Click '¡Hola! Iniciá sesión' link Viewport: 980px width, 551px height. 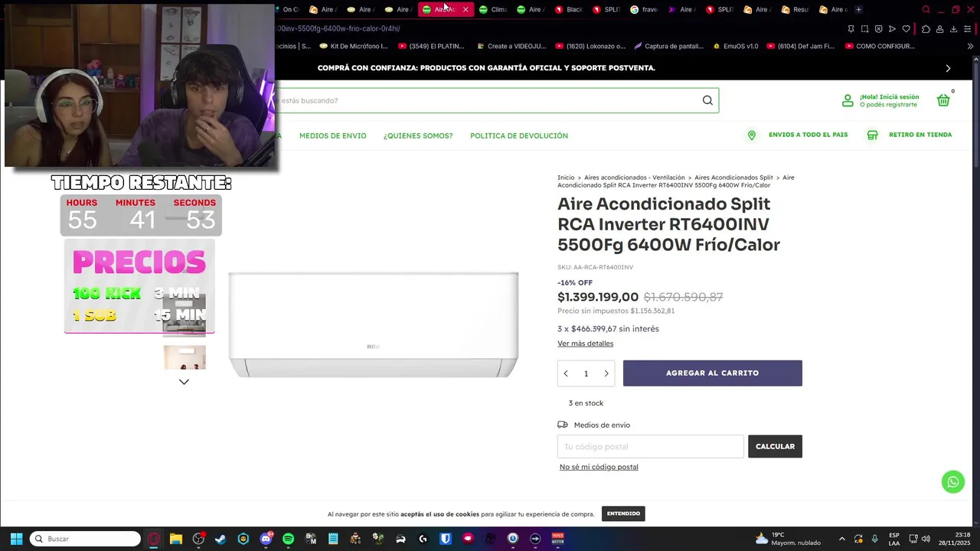tap(889, 97)
